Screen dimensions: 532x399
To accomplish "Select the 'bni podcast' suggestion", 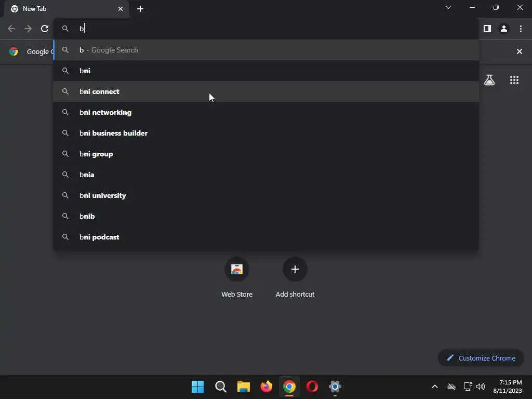I will (x=266, y=237).
